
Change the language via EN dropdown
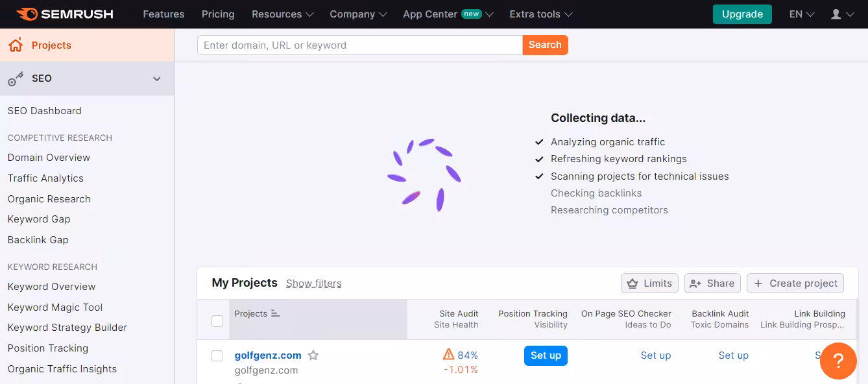[x=802, y=14]
